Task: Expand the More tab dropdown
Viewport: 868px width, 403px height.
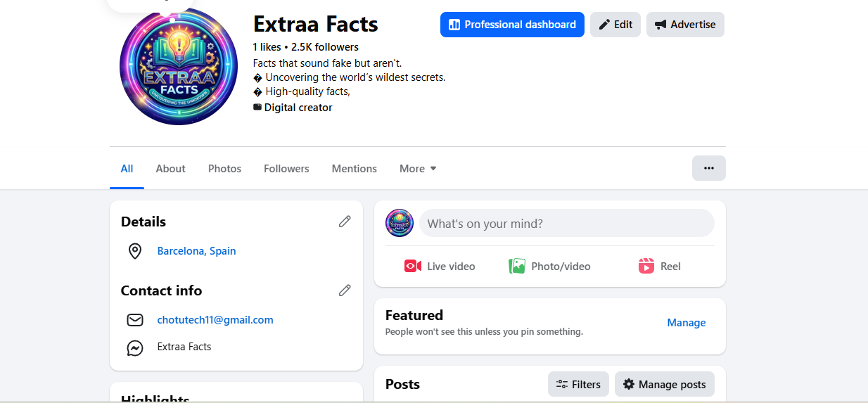Action: [x=418, y=169]
